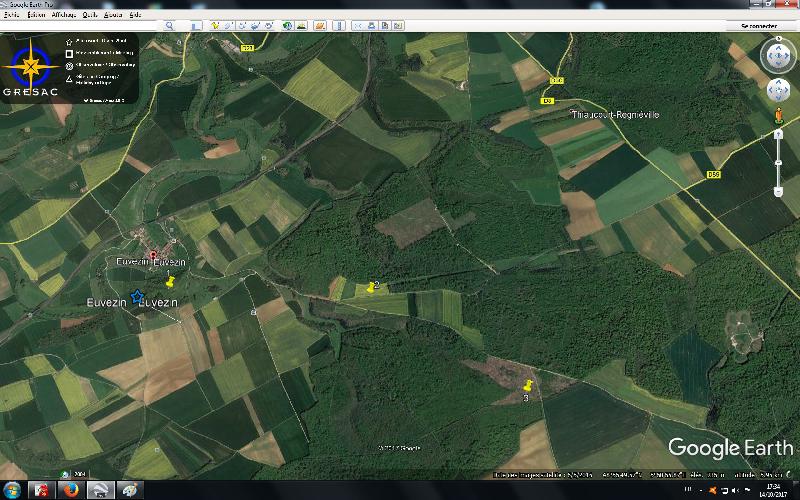Open the Outils menu
The image size is (800, 500).
[90, 15]
